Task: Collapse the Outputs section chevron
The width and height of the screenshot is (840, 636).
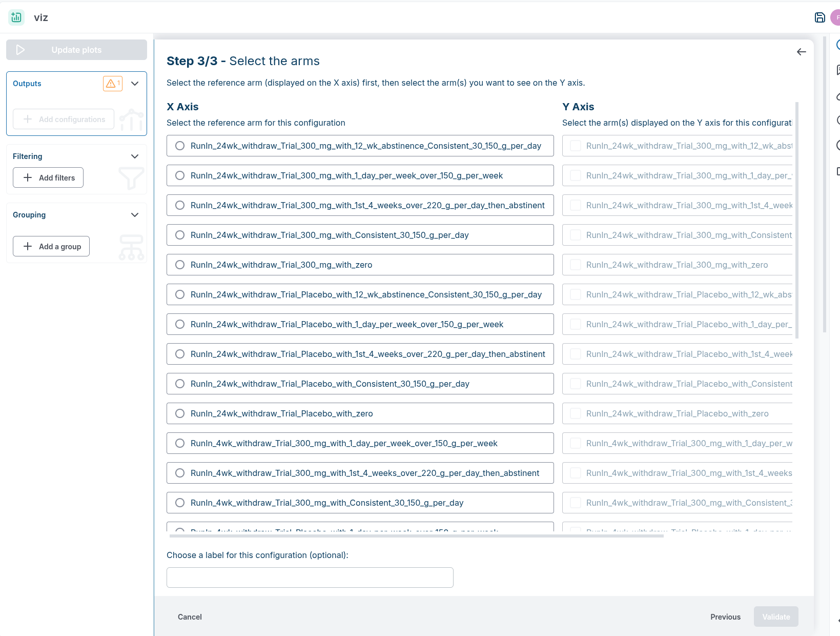Action: point(135,84)
